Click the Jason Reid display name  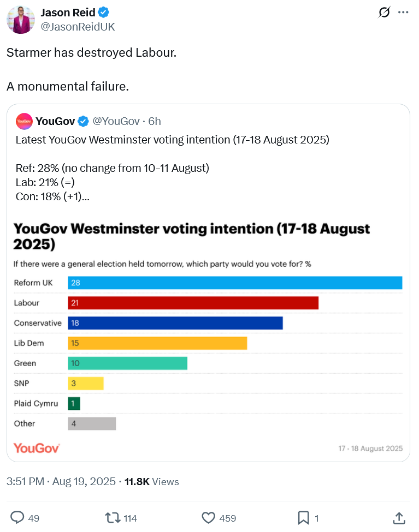click(67, 13)
